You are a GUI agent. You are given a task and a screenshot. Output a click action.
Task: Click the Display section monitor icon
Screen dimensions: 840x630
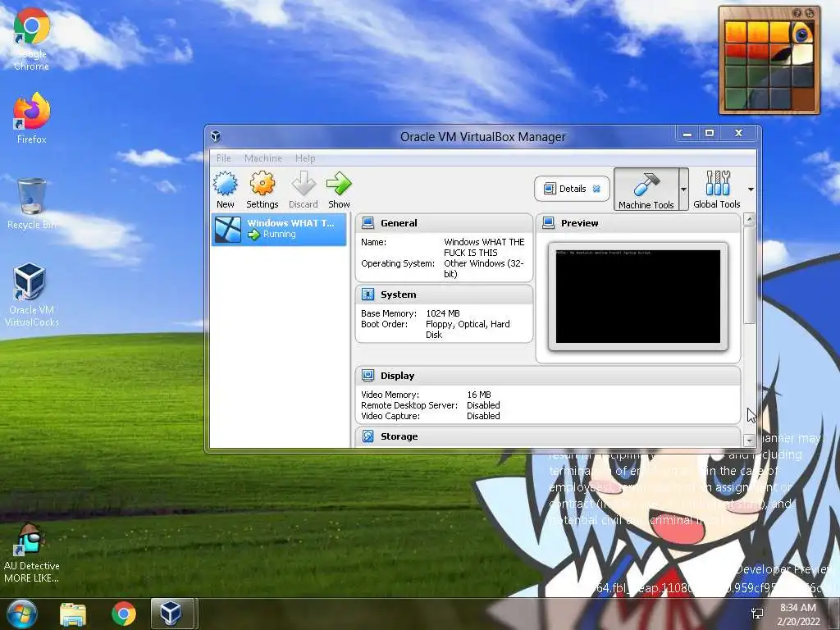point(367,376)
